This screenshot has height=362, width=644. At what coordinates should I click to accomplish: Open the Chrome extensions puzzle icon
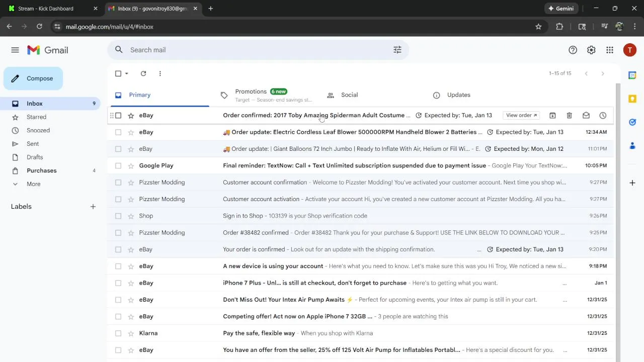559,27
